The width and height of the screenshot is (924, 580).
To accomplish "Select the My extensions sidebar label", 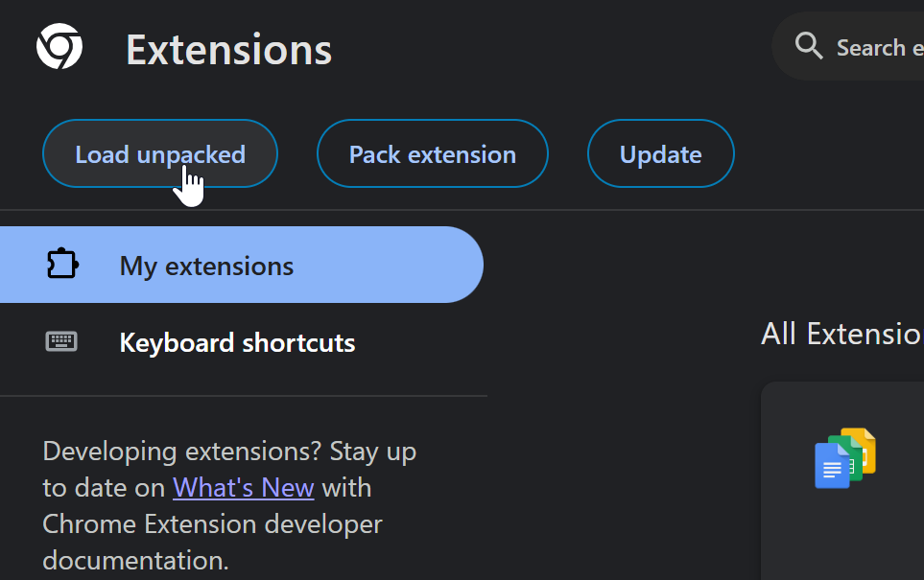I will tap(206, 266).
